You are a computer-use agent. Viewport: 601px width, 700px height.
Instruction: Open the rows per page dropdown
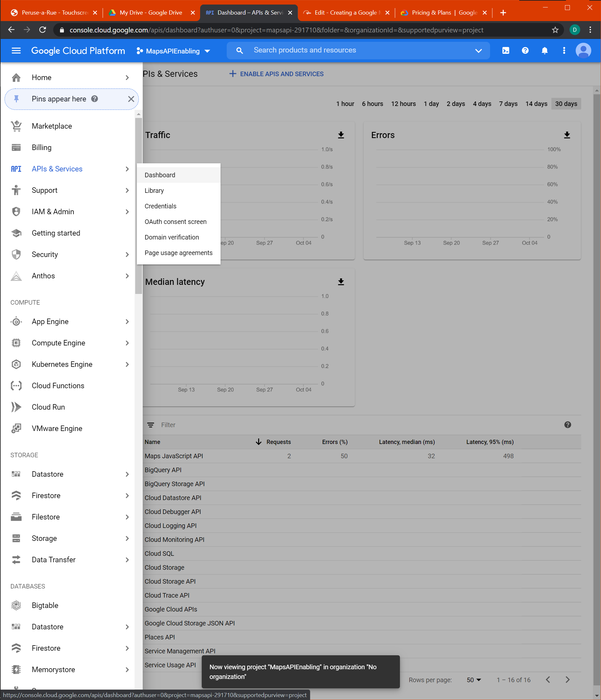click(474, 680)
